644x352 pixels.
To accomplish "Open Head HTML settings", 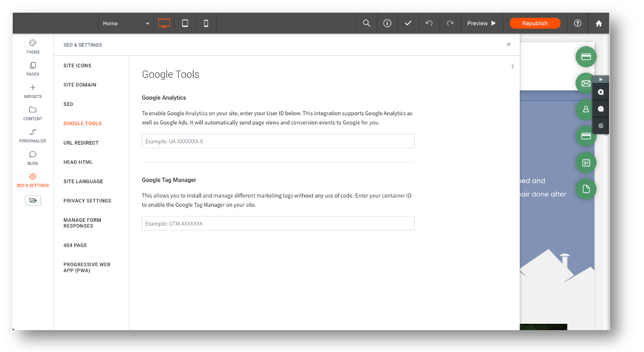I will pos(78,162).
